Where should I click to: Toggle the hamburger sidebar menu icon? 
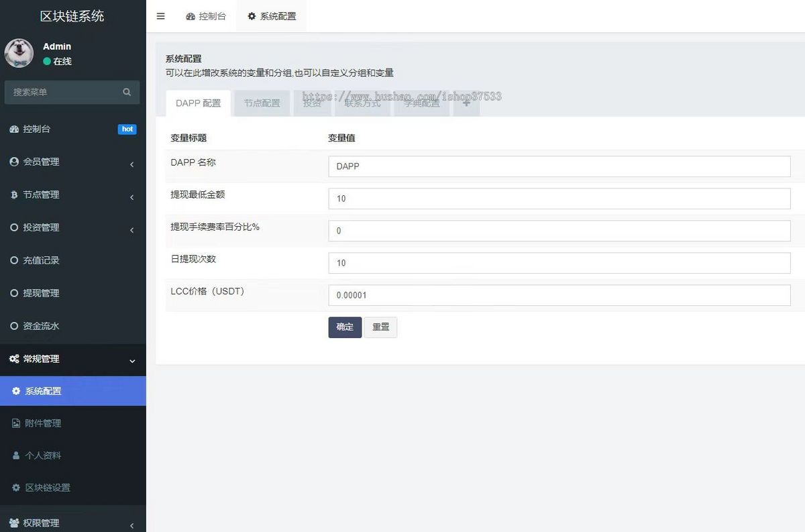[160, 16]
